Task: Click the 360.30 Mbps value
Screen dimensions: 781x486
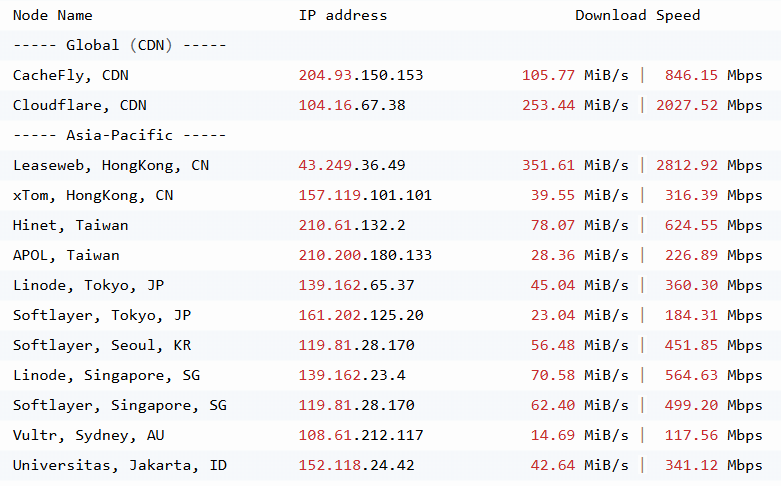Action: pos(713,285)
